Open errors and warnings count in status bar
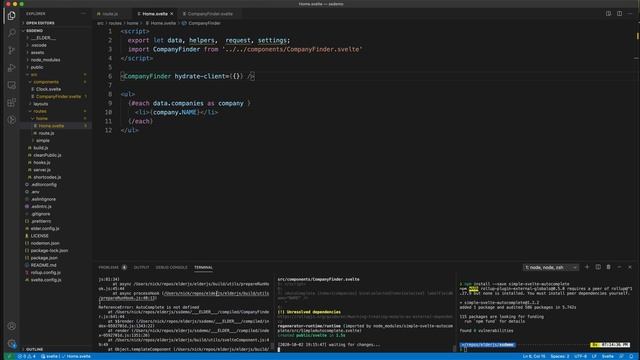Viewport: 640px width, 360px height. (26, 356)
